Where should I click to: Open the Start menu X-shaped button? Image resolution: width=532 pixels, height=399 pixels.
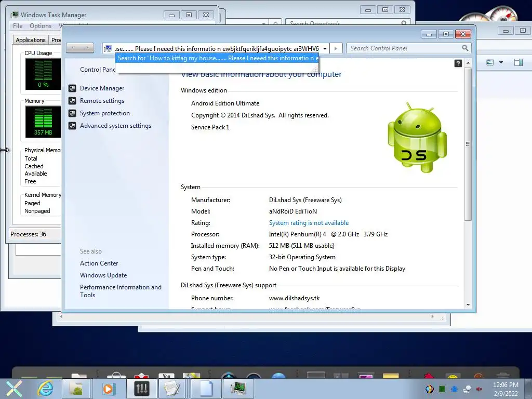(x=15, y=389)
